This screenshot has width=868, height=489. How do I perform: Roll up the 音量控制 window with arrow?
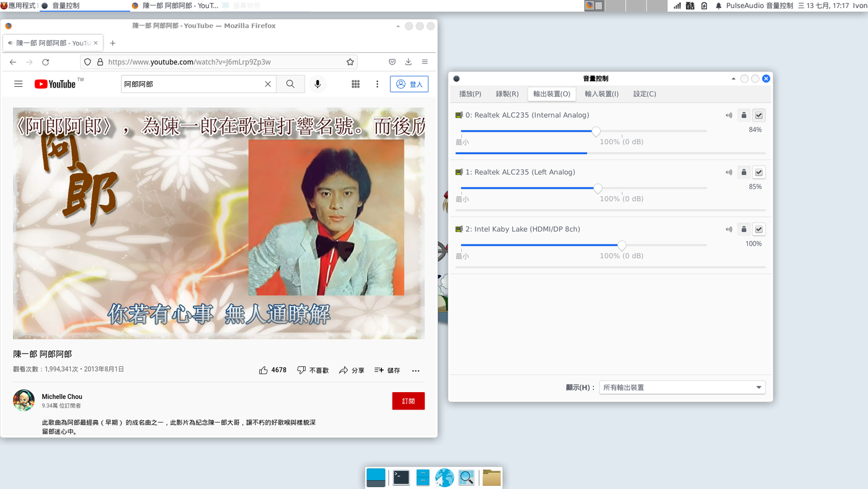click(x=733, y=79)
